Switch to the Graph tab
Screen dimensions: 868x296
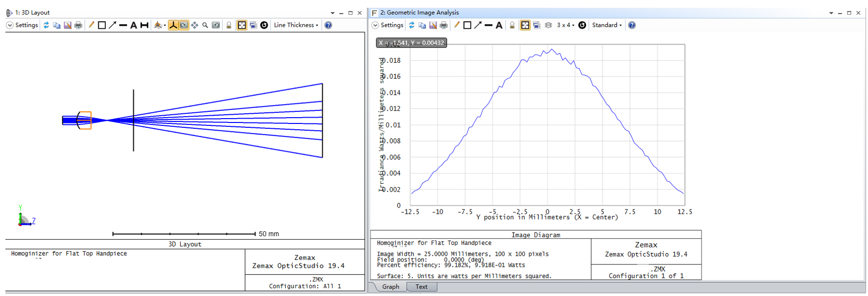[x=390, y=287]
